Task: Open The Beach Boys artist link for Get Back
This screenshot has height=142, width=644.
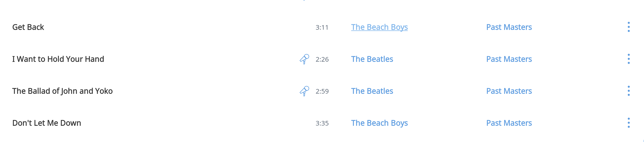Action: pos(379,27)
